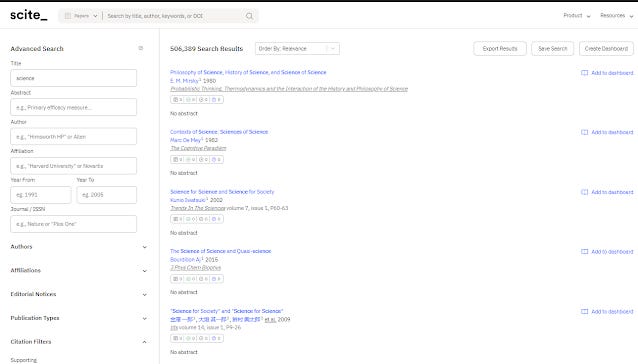Click mentioning badge for Quasi-science paper
Screen dimensions: 638x364
tap(203, 279)
